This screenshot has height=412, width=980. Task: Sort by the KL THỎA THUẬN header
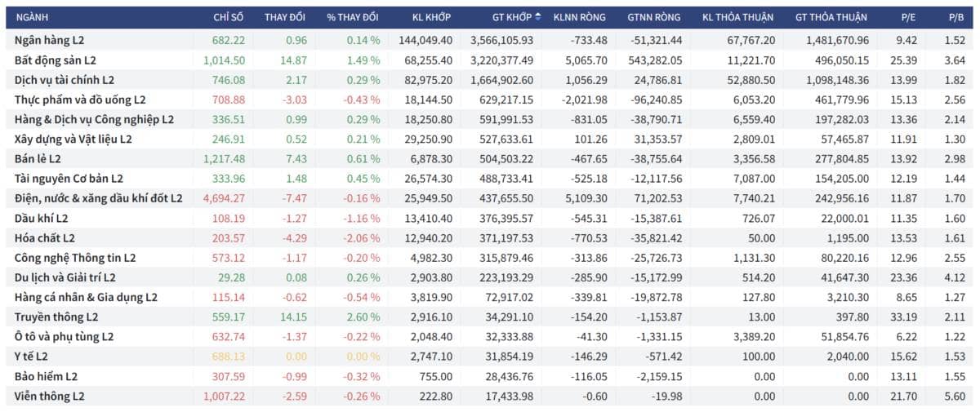pyautogui.click(x=738, y=17)
